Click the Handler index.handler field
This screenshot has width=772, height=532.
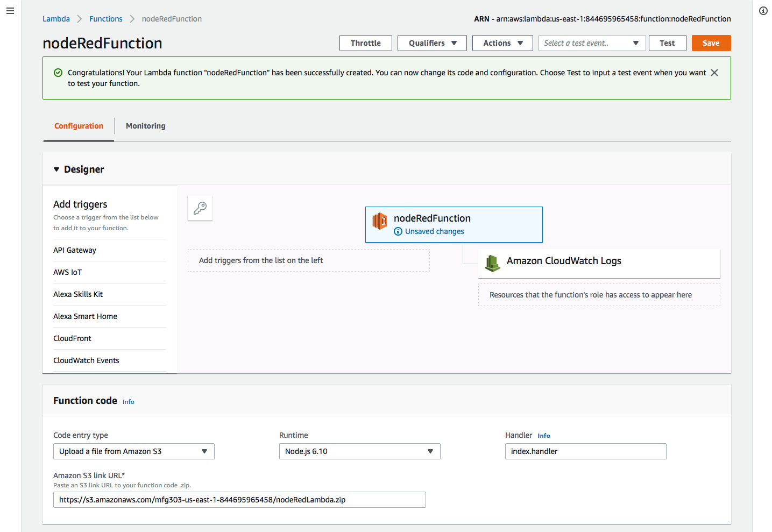[x=586, y=451]
